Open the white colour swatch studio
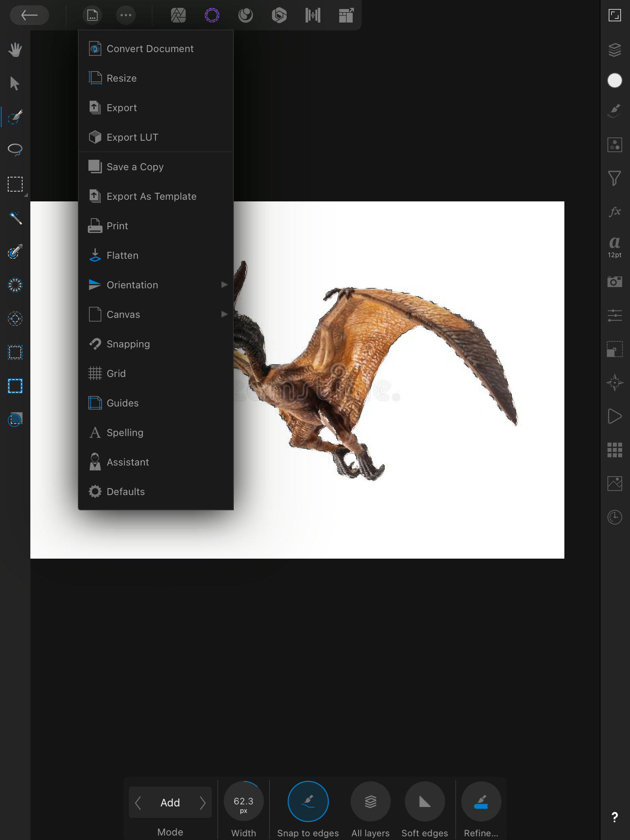This screenshot has height=840, width=630. (x=615, y=80)
